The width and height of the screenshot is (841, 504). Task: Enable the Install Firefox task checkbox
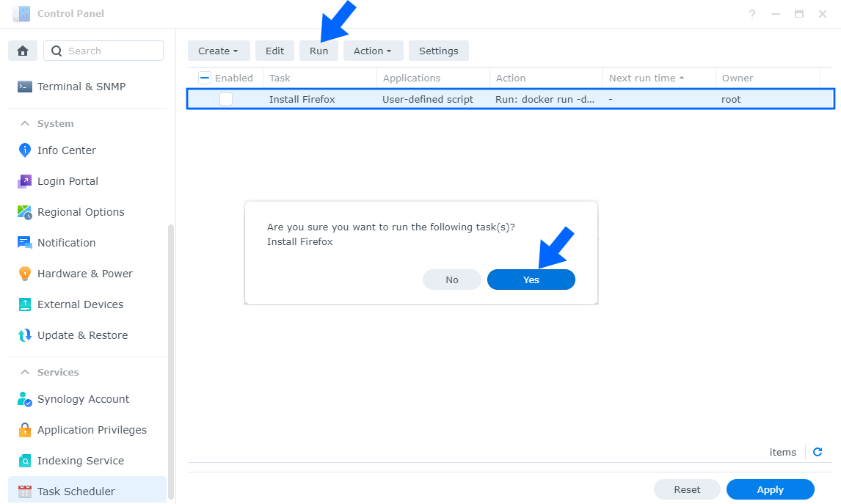point(226,99)
